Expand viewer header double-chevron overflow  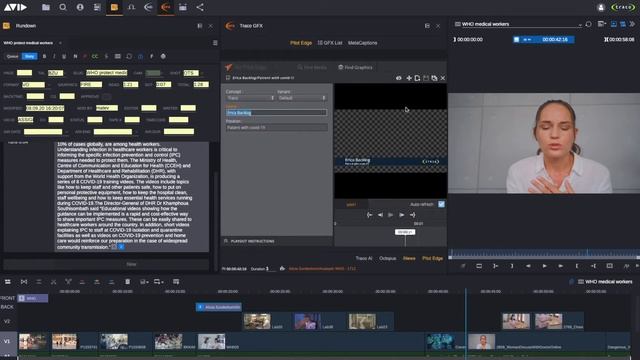[632, 24]
